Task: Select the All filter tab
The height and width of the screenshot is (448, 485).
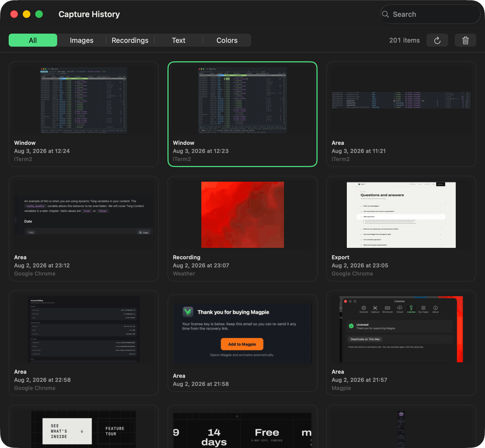Action: [x=33, y=40]
